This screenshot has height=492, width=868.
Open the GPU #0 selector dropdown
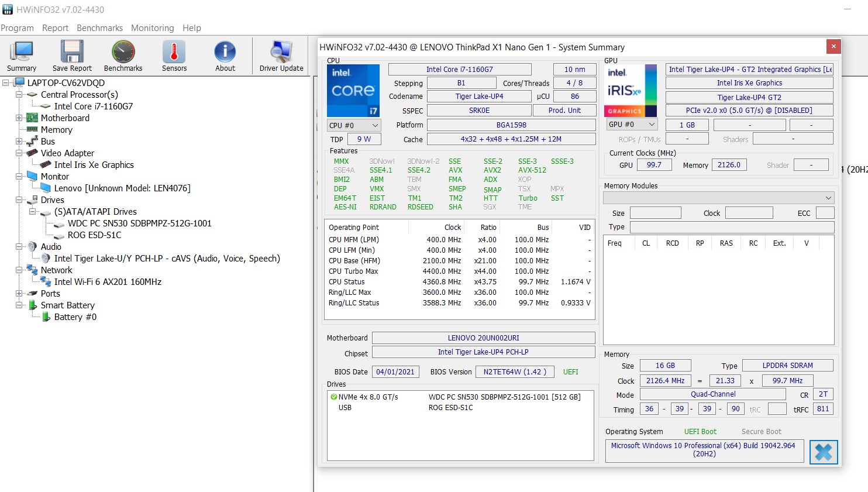click(631, 125)
